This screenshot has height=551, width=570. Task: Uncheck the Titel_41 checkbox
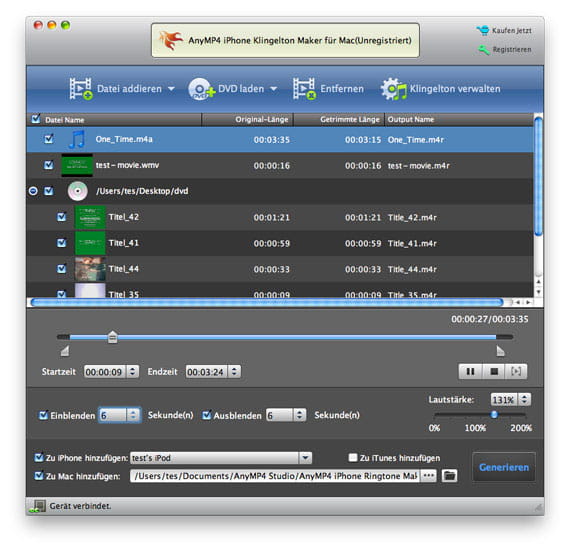tap(62, 243)
